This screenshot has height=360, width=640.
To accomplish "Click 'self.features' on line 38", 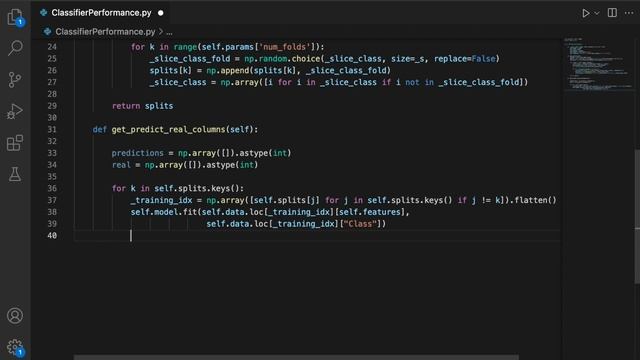I will (x=370, y=212).
